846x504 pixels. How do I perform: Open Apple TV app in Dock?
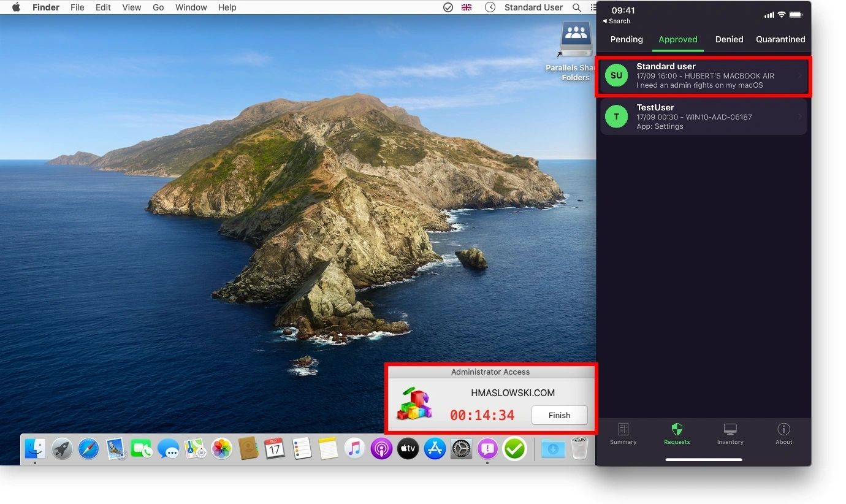point(408,449)
